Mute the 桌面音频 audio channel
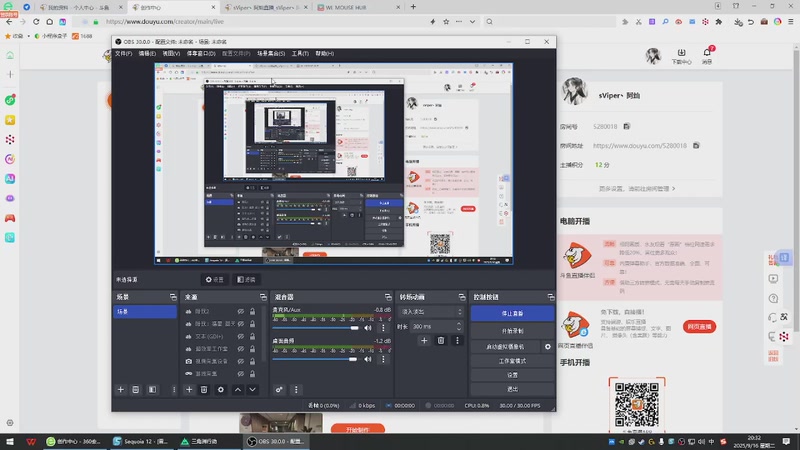Screen dimensions: 800x450 pyautogui.click(x=368, y=359)
